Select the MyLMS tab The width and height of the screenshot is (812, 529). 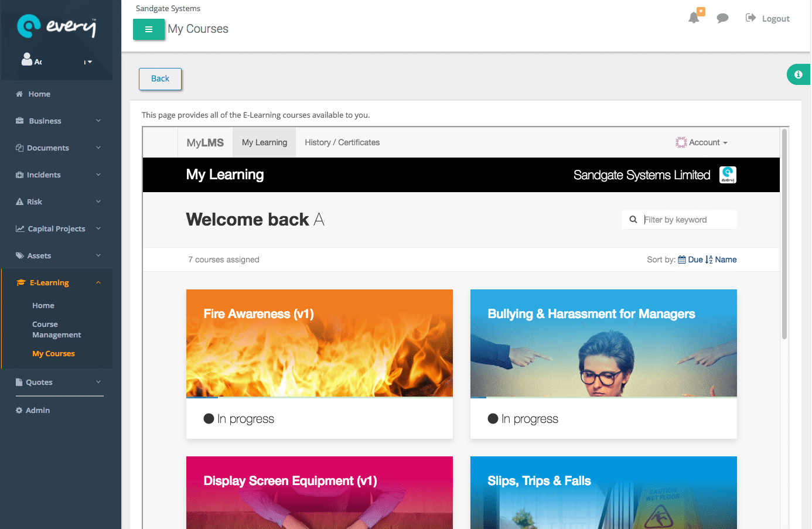[204, 142]
